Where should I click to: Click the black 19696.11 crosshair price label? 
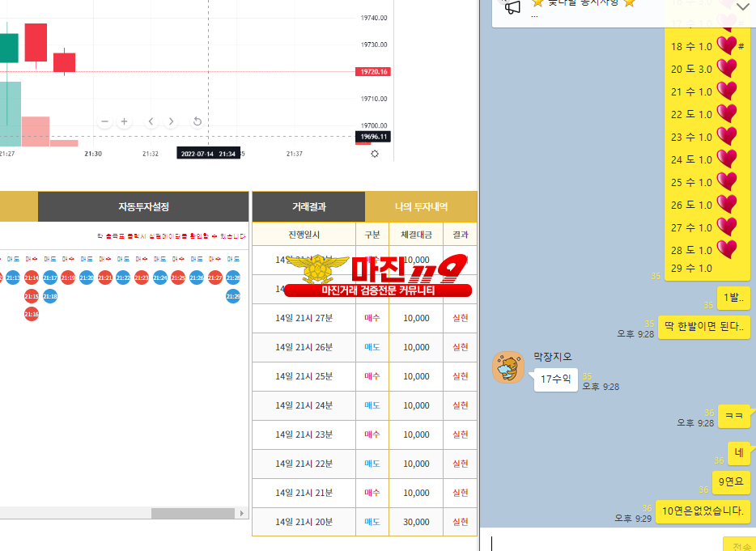click(373, 137)
